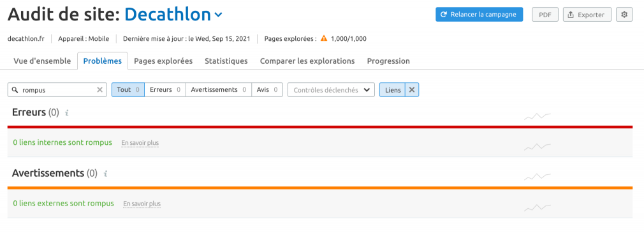
Task: Click the PDF button
Action: click(545, 15)
